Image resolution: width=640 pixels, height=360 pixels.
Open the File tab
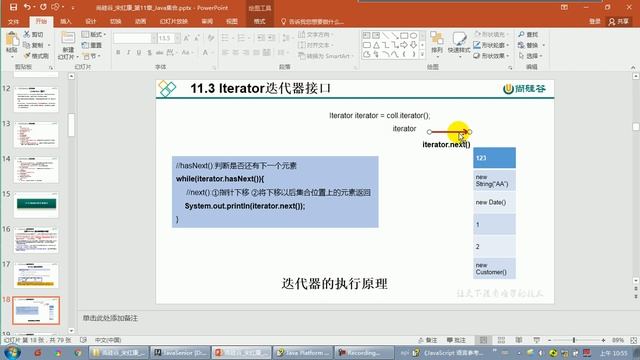click(13, 21)
